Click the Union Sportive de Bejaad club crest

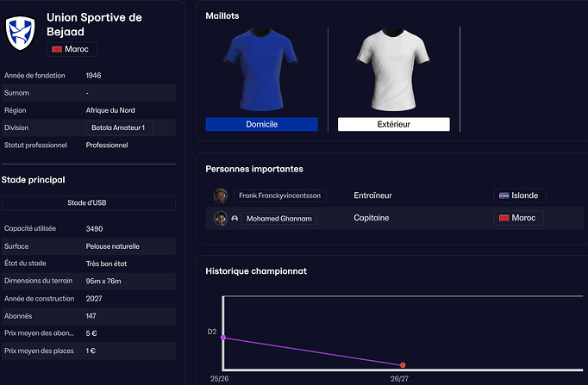click(20, 33)
